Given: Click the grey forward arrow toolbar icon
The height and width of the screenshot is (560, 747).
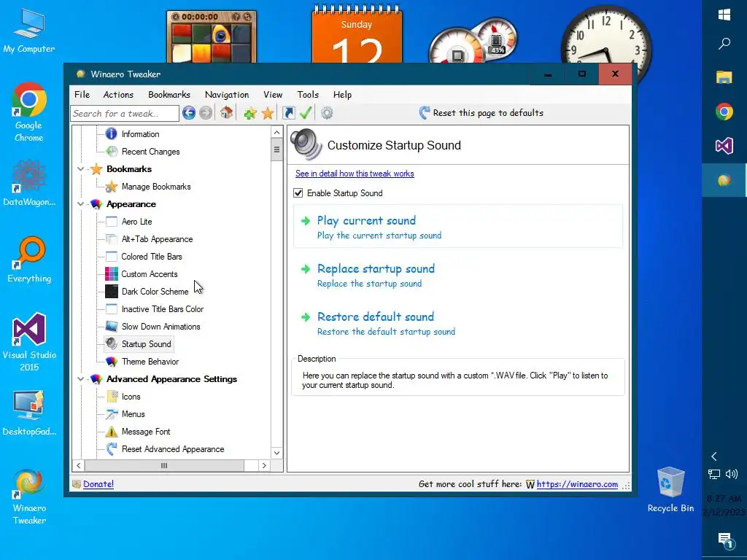Looking at the screenshot, I should (x=206, y=113).
